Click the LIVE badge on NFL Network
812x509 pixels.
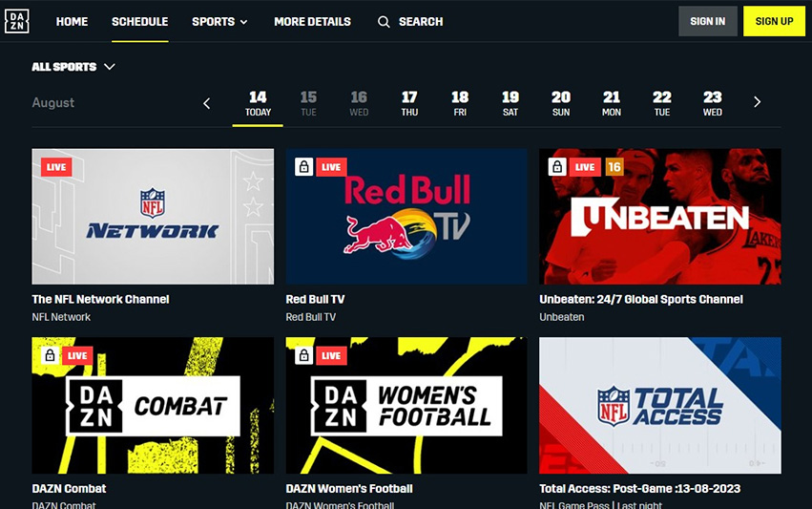click(x=56, y=167)
